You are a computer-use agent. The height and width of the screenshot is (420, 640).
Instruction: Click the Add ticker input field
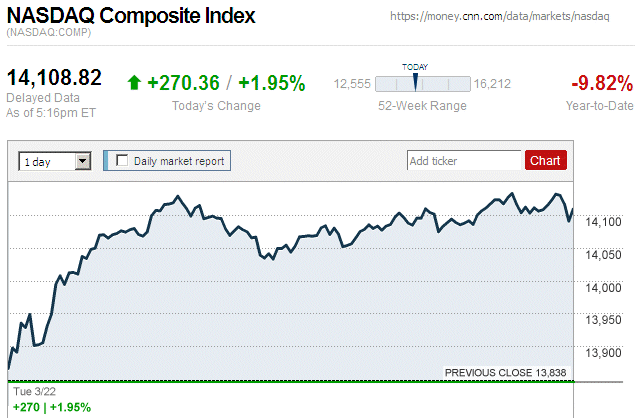click(464, 160)
